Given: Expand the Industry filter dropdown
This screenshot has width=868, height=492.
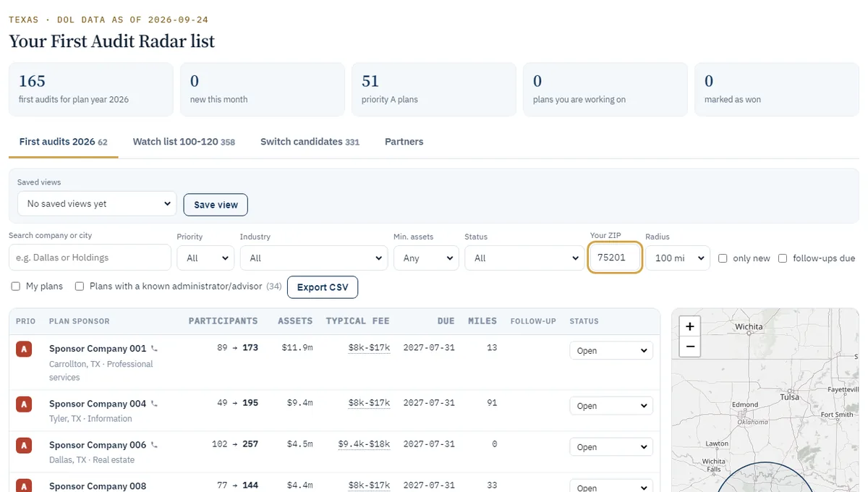Looking at the screenshot, I should point(314,258).
